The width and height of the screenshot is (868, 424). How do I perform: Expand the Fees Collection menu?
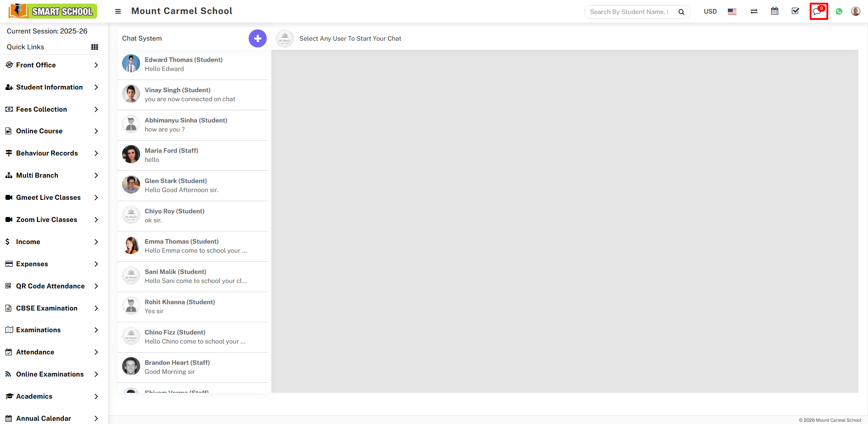(x=41, y=109)
